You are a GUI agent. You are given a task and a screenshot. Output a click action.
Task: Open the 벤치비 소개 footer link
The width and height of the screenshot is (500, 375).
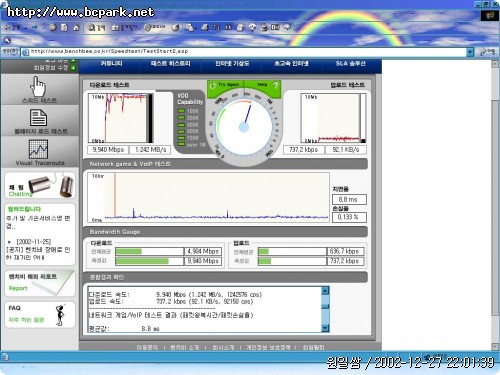(184, 347)
